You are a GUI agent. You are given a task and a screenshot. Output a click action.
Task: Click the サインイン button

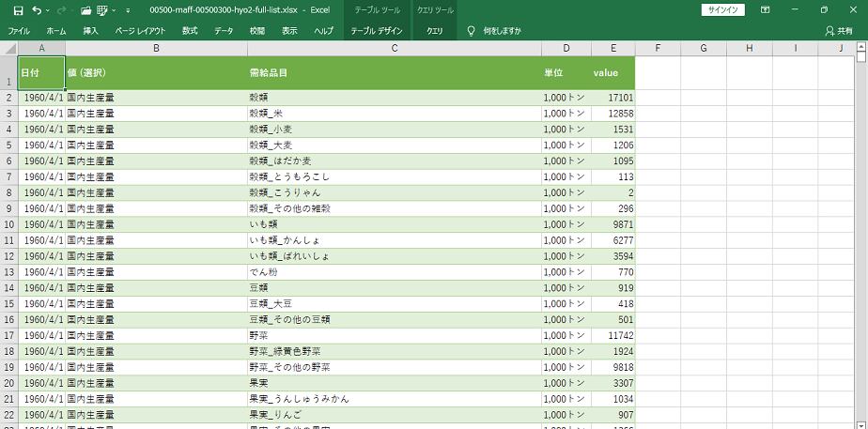[723, 9]
